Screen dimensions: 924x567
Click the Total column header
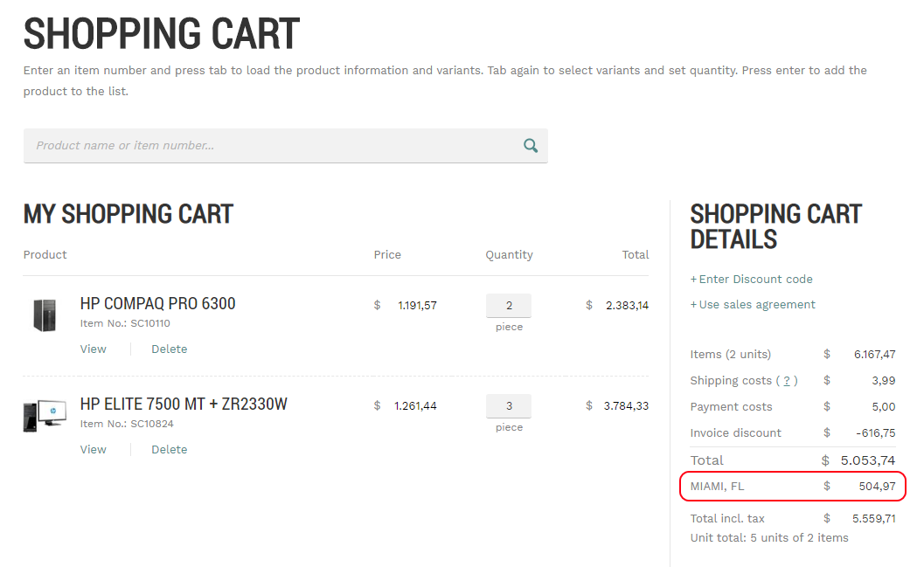point(636,255)
